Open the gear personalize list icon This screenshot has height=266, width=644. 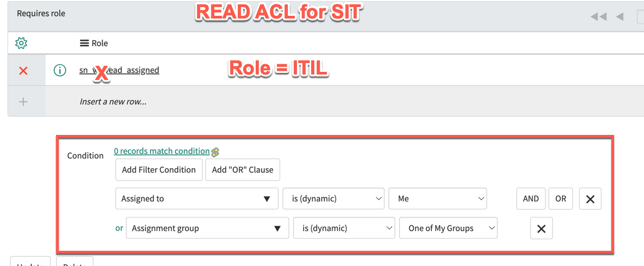point(21,42)
